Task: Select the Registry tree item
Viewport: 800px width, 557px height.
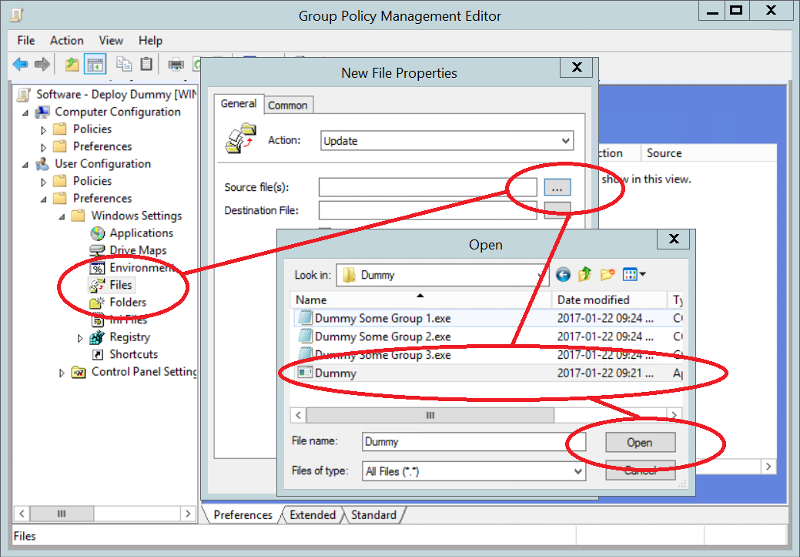Action: coord(130,337)
